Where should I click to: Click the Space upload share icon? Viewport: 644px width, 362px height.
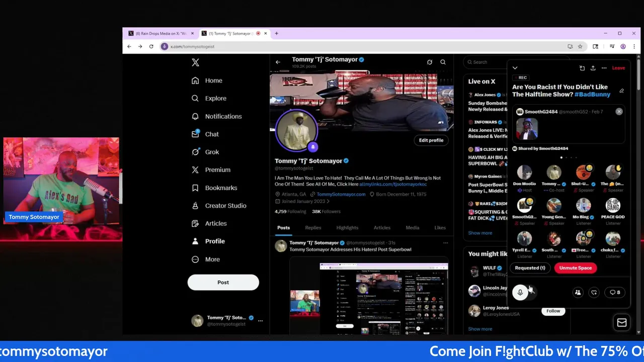click(x=593, y=68)
